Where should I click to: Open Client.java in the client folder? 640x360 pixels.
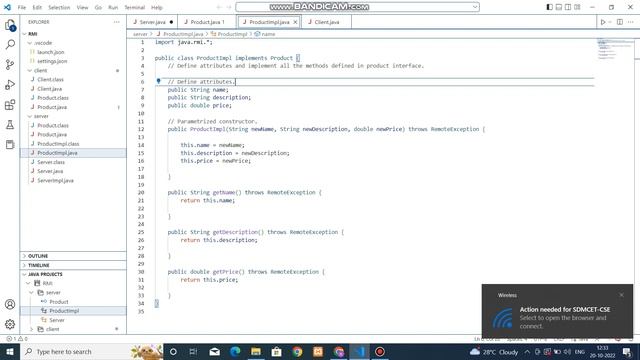49,89
